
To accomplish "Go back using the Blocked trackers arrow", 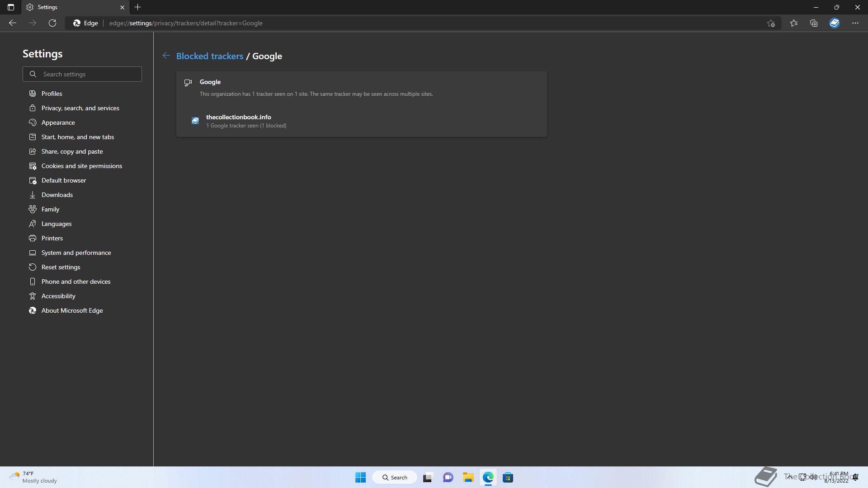I will pos(166,56).
